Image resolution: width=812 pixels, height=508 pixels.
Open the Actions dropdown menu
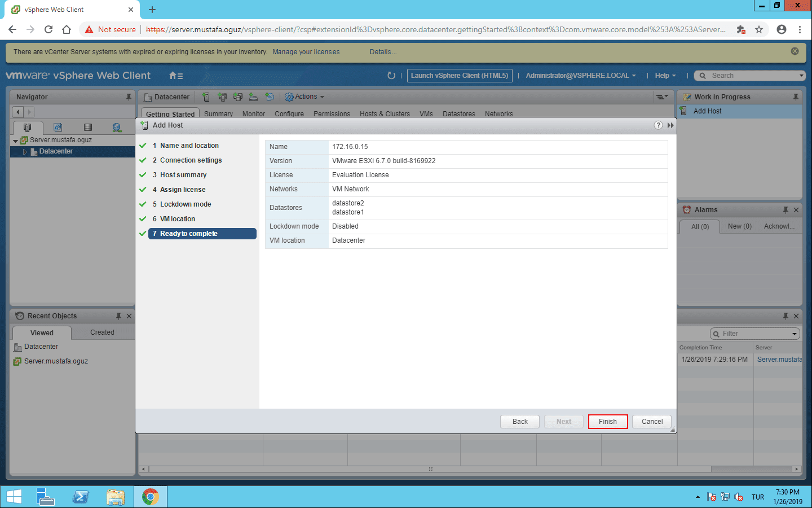click(304, 97)
